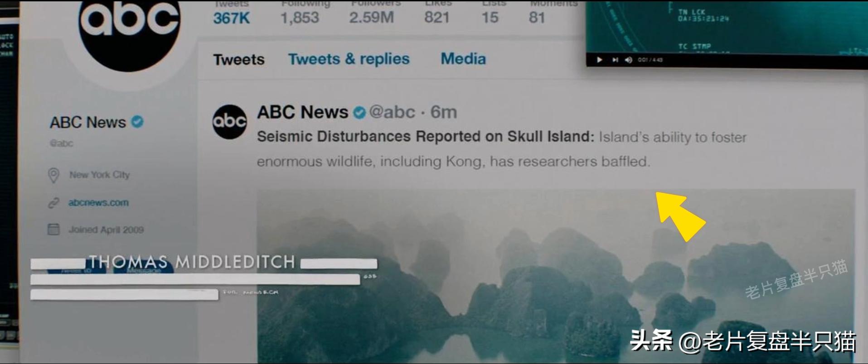
Task: Click the 367K tweets count
Action: pos(231,18)
